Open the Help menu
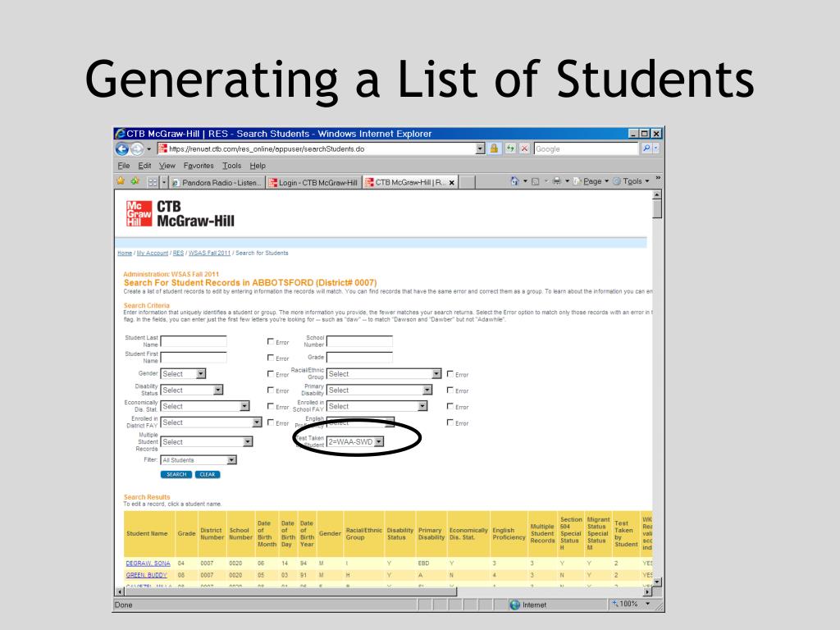 pyautogui.click(x=258, y=166)
